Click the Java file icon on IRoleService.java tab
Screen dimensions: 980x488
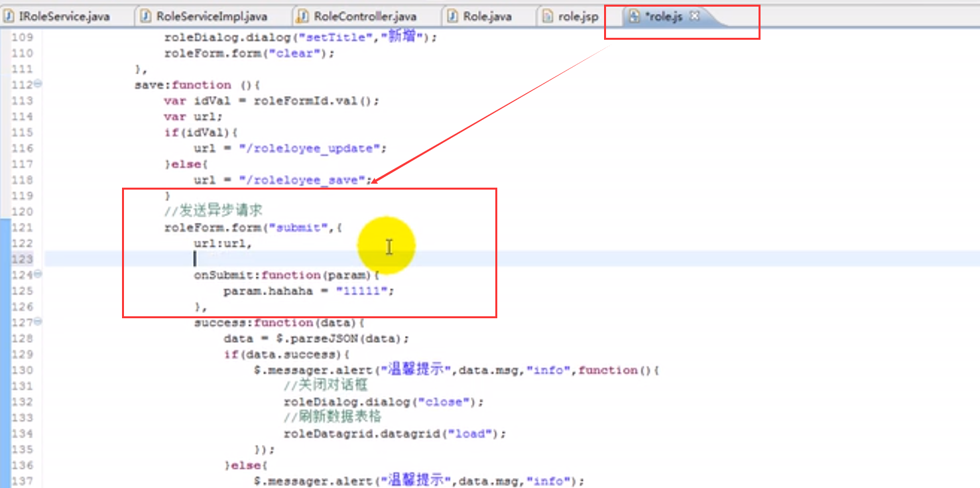click(x=10, y=17)
